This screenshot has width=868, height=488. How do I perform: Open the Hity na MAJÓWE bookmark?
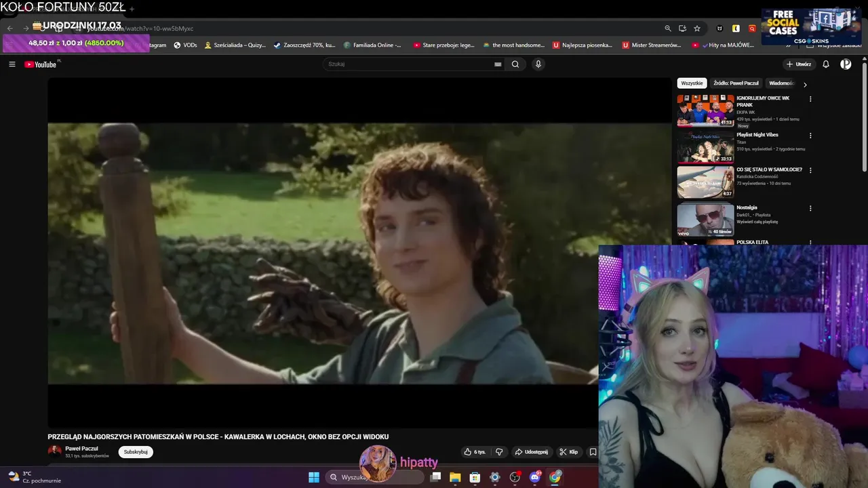(723, 45)
